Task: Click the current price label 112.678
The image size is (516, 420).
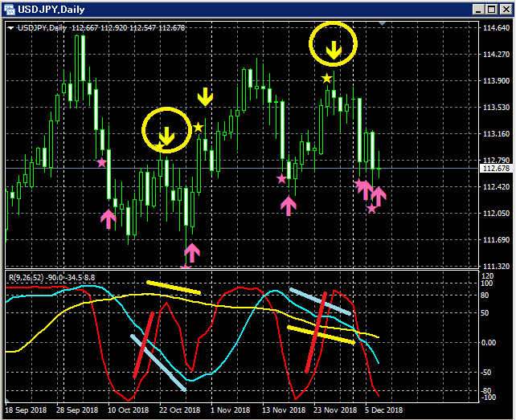Action: [x=496, y=169]
